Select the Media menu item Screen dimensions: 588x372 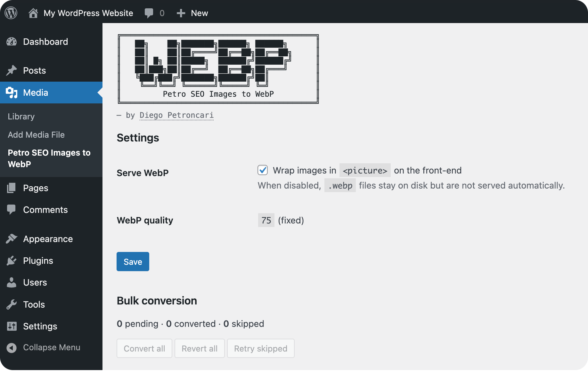(x=51, y=93)
